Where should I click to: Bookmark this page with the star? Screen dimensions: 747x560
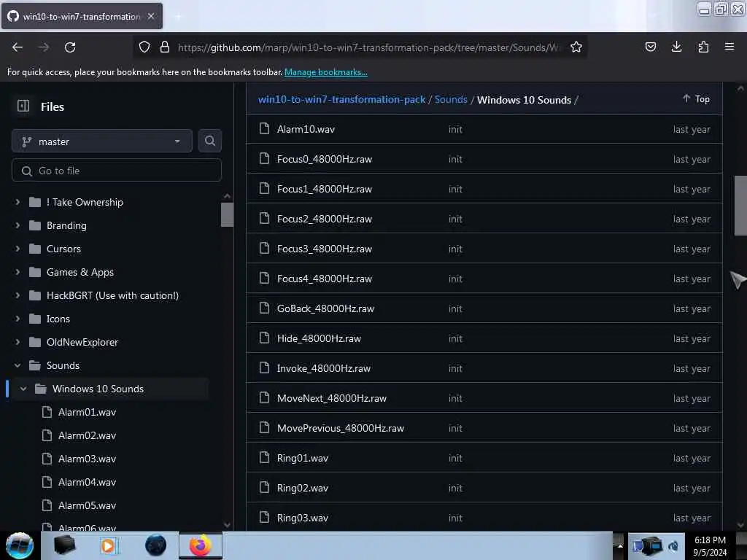576,47
